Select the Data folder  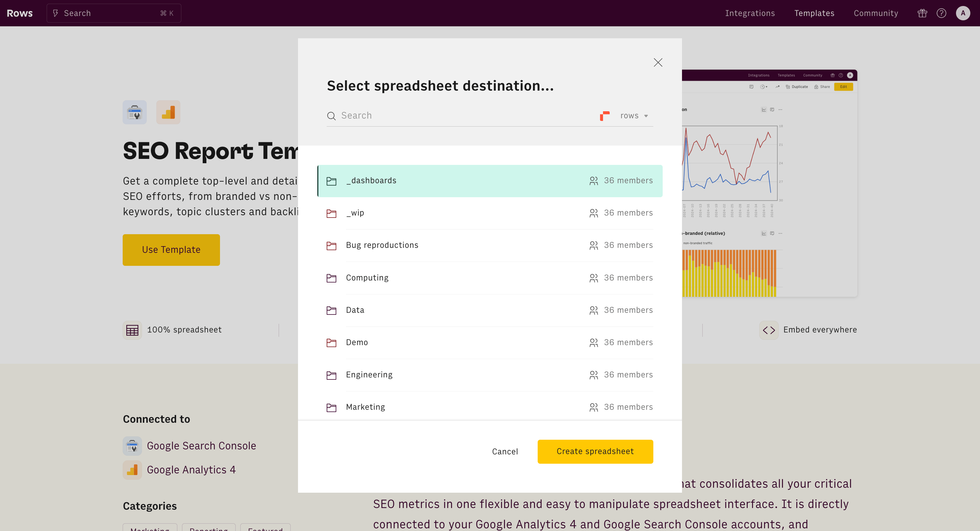[x=490, y=310]
